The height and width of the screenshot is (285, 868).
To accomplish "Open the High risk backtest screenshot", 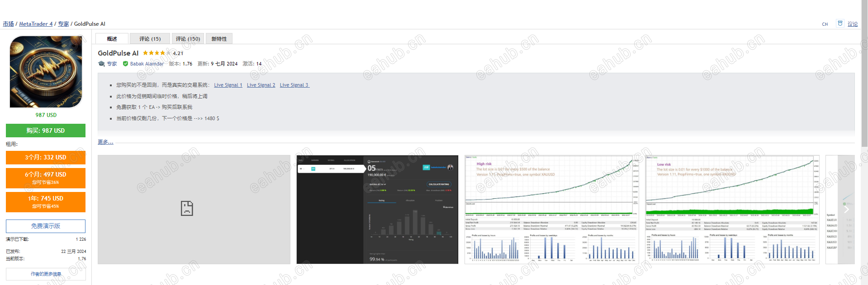I will [552, 210].
